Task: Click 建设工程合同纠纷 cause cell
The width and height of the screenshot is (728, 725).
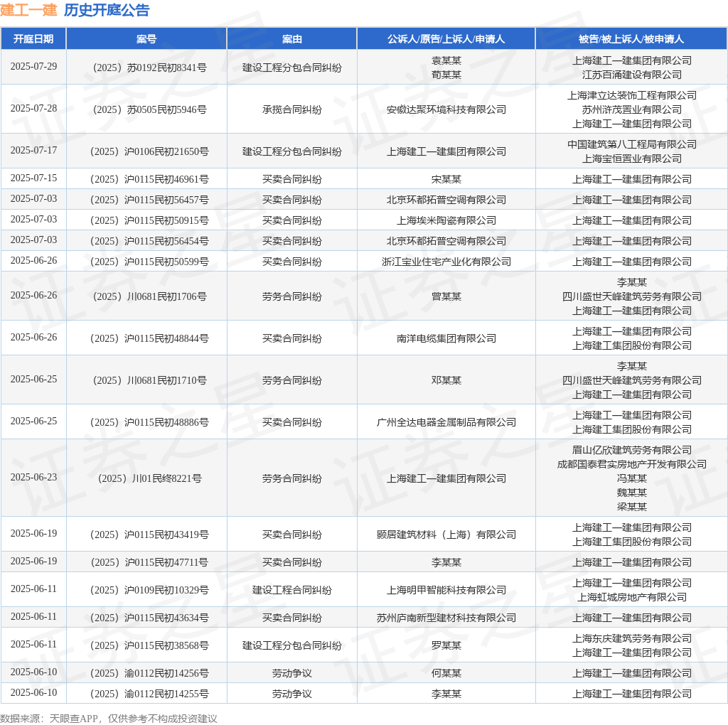Action: coord(292,590)
